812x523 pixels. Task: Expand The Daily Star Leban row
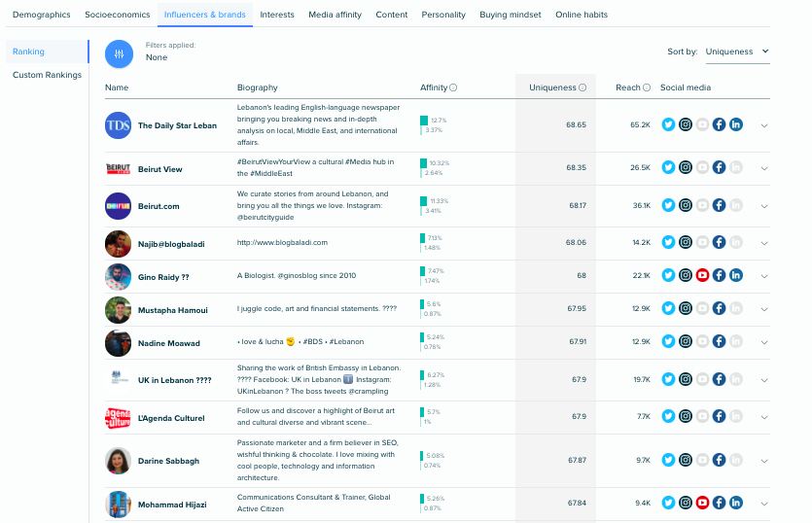point(764,125)
